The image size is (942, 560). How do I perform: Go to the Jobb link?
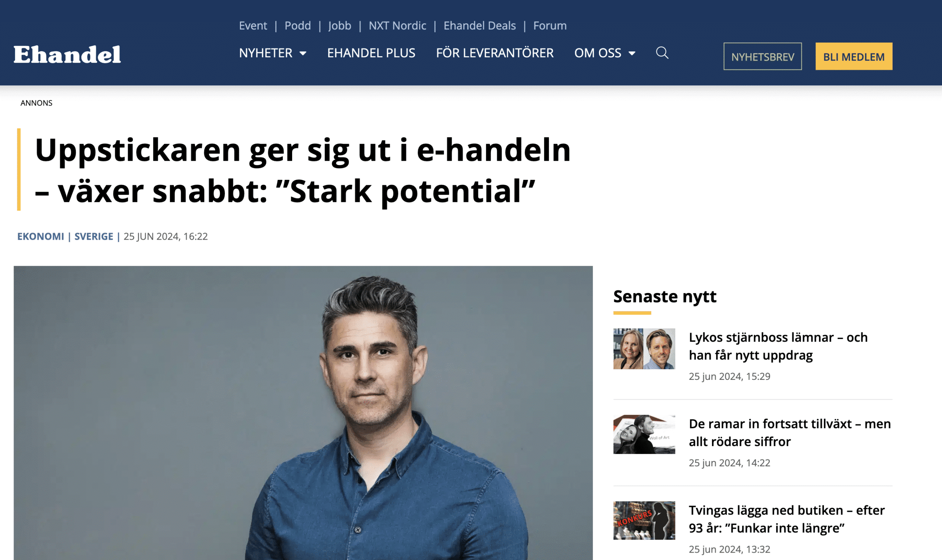[x=339, y=26]
